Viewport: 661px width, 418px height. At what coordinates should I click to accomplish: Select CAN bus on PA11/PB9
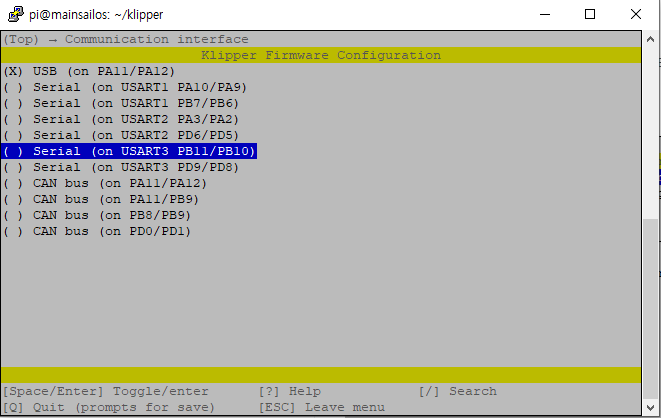tap(101, 199)
